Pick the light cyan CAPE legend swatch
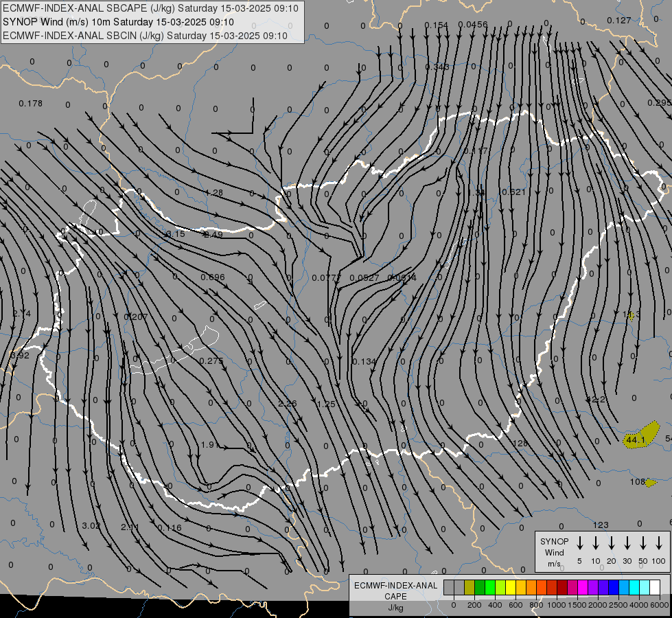This screenshot has height=618, width=672. pyautogui.click(x=644, y=588)
